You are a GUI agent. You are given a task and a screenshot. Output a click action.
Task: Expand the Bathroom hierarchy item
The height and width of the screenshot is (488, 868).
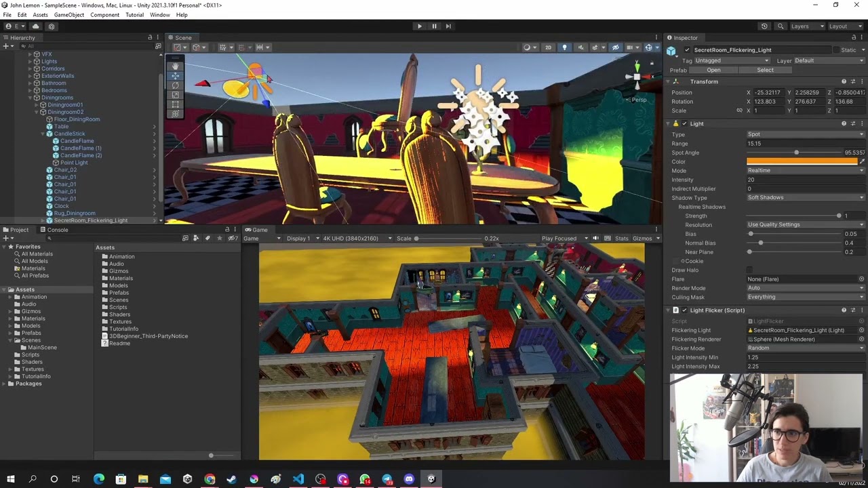click(x=31, y=83)
